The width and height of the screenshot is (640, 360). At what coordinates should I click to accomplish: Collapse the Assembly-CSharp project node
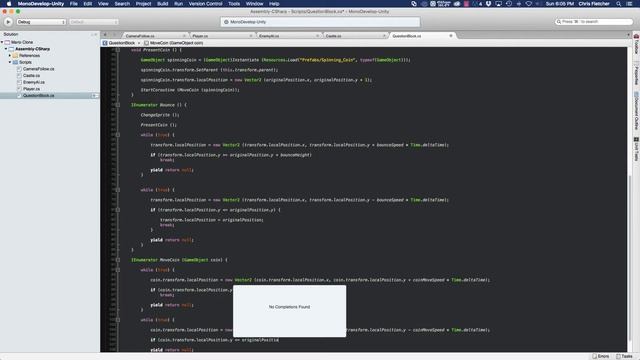(x=6, y=49)
